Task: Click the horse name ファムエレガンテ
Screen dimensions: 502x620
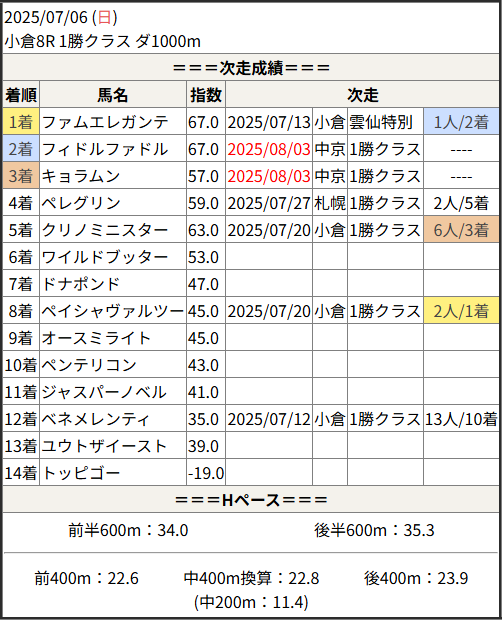Action: pyautogui.click(x=105, y=122)
